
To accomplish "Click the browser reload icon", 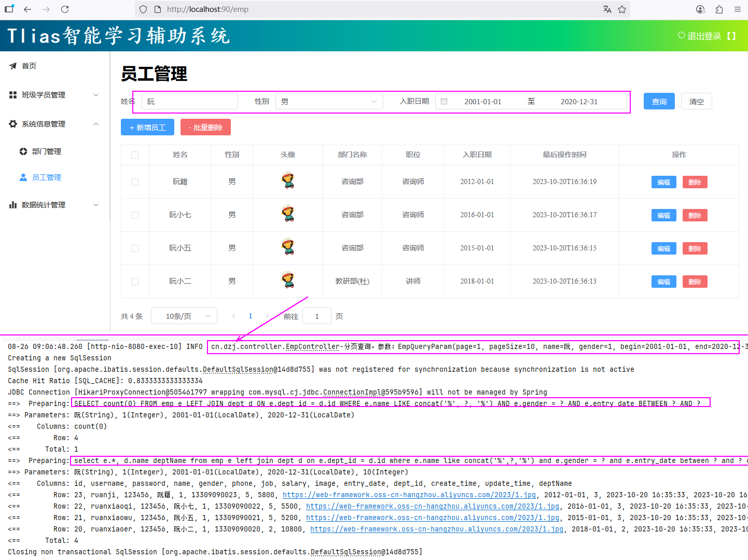I will (65, 9).
